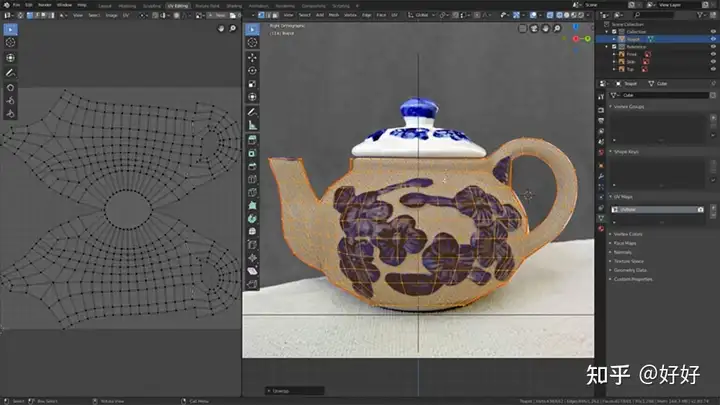Click the 3D viewport zoom magnifier gizmo
Viewport: 720px width, 405px height.
coord(557,28)
